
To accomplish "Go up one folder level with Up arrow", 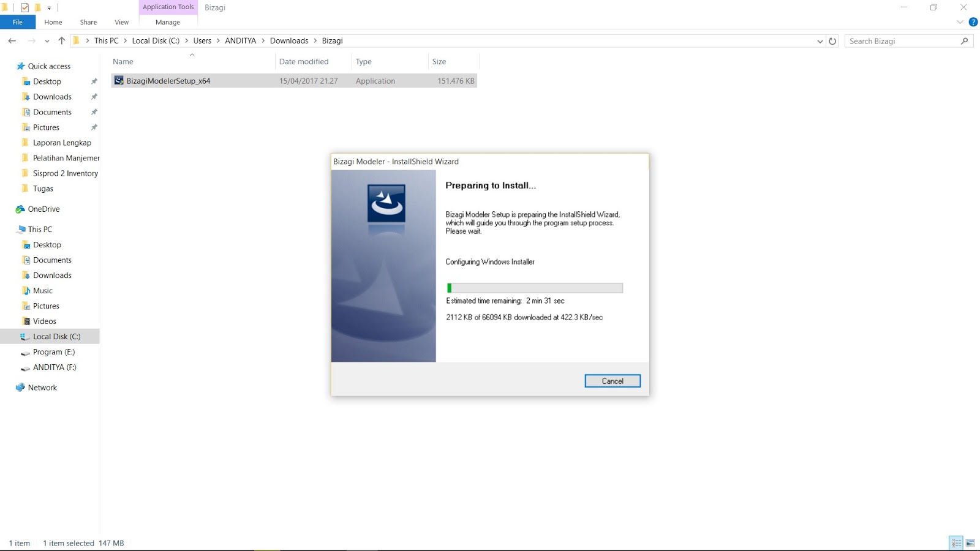I will (61, 41).
